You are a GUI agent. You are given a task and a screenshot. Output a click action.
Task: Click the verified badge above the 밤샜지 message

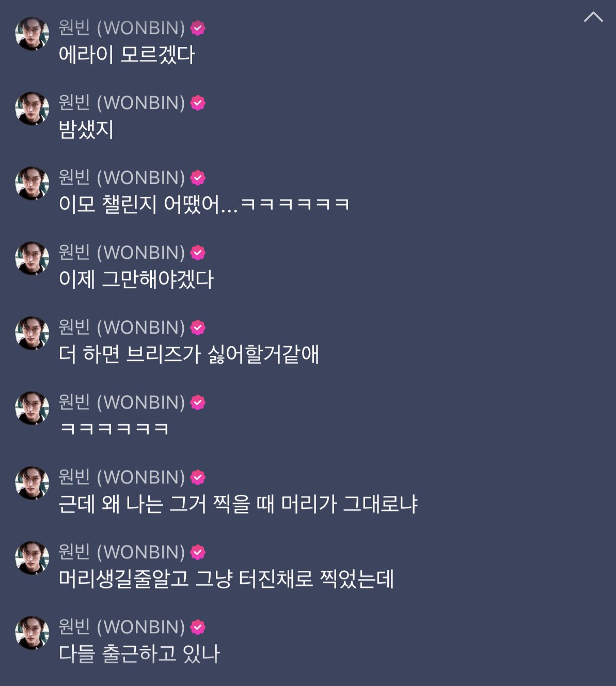pyautogui.click(x=198, y=103)
